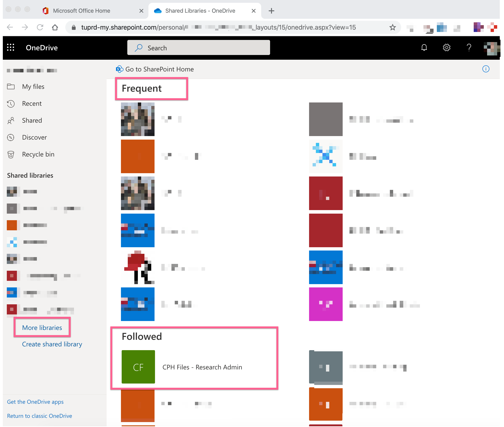Open Shared in sidebar
The image size is (504, 427).
coord(32,121)
